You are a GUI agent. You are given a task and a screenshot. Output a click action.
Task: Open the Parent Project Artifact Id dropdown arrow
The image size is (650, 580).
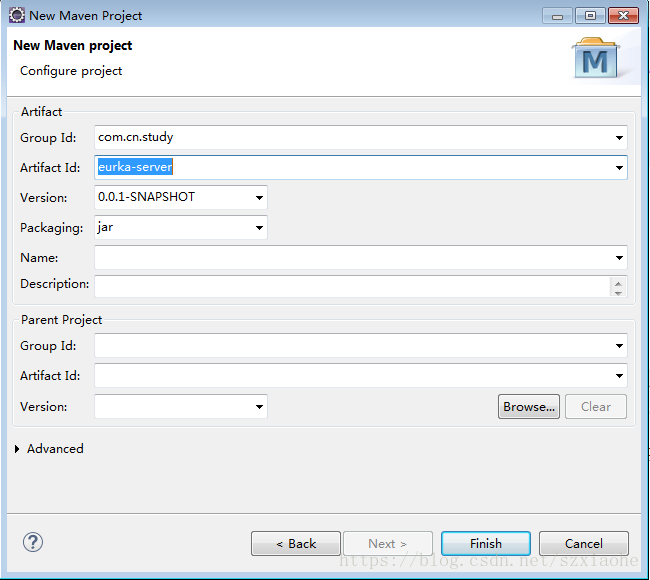coord(619,376)
